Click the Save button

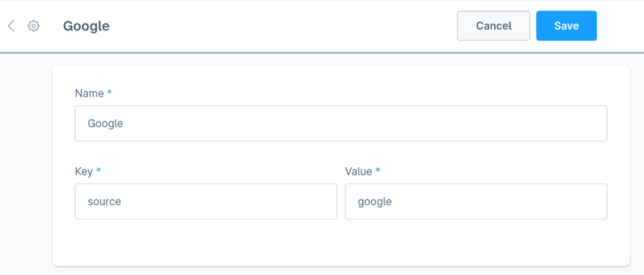[x=566, y=26]
